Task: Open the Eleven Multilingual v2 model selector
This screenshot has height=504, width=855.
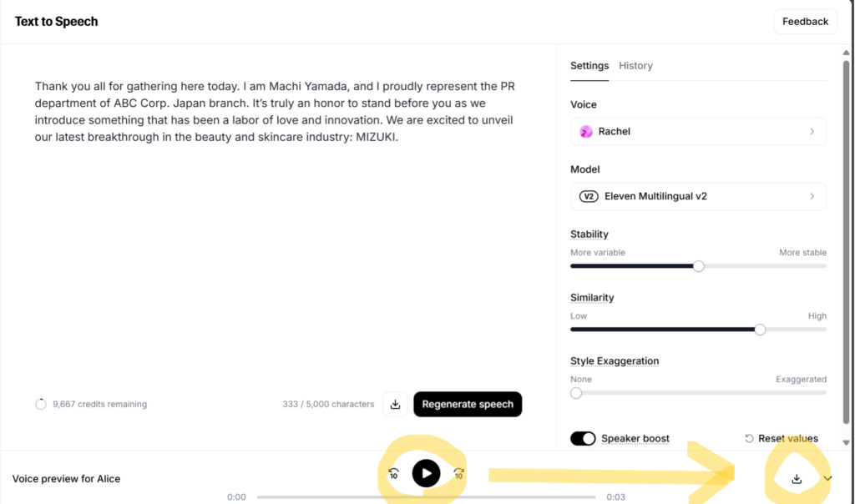Action: (x=698, y=197)
